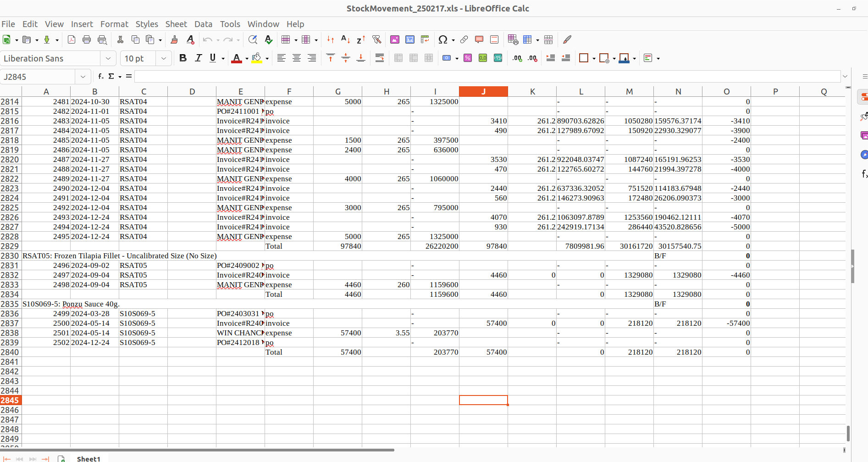Image resolution: width=868 pixels, height=462 pixels.
Task: Open the File menu
Action: 8,24
